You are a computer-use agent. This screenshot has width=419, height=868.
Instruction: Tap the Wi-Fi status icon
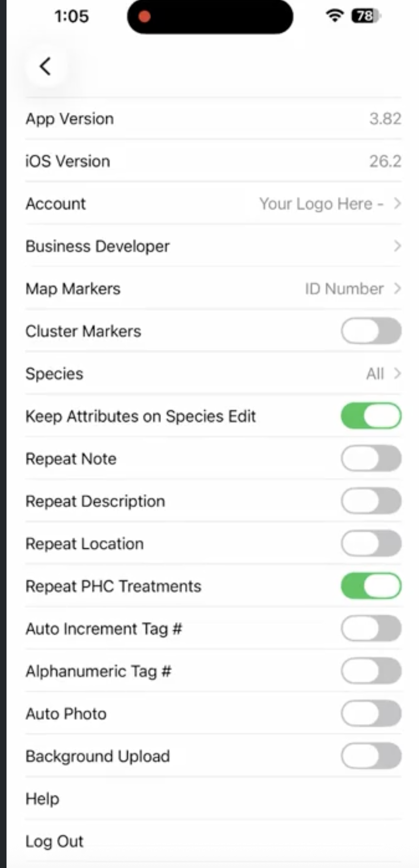point(334,16)
